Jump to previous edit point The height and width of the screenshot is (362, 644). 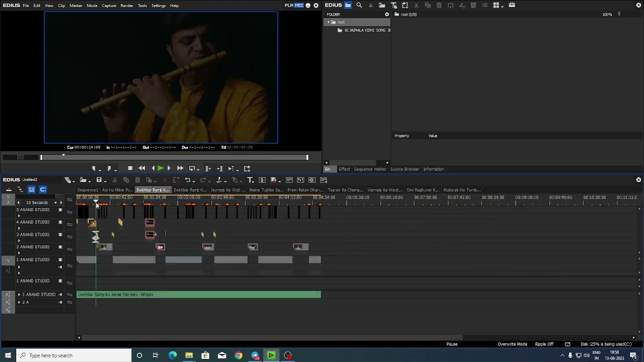(x=208, y=168)
